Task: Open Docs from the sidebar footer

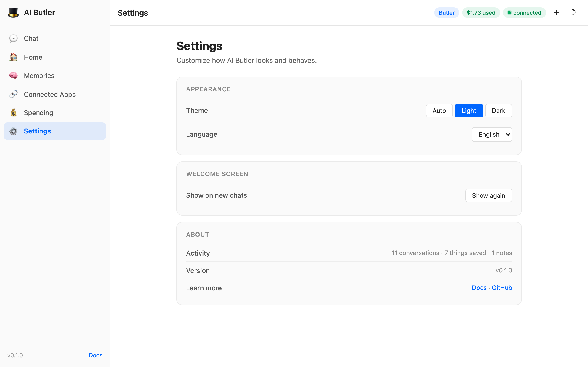Action: [x=95, y=355]
